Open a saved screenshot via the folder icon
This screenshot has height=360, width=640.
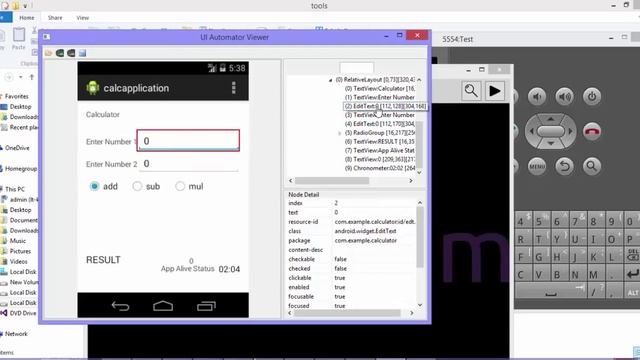click(x=49, y=53)
